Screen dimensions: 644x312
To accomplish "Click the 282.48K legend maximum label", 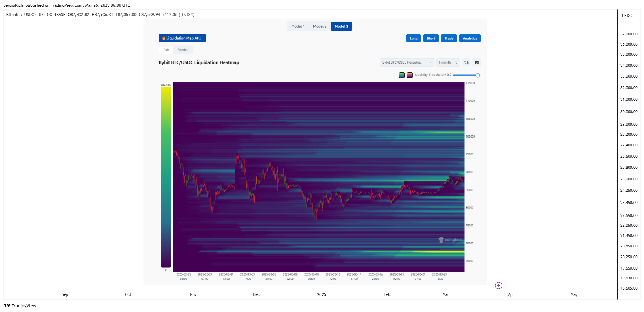I will tap(166, 85).
